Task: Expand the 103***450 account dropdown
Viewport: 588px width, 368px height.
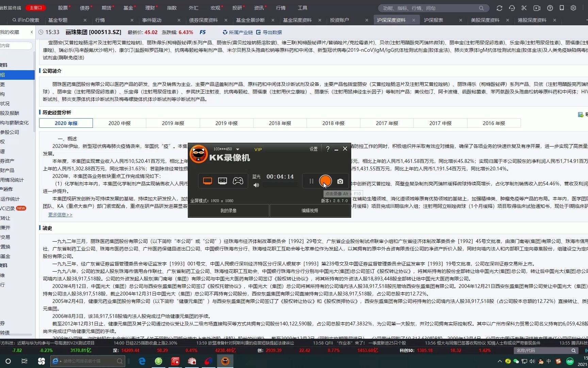Action: [x=238, y=149]
